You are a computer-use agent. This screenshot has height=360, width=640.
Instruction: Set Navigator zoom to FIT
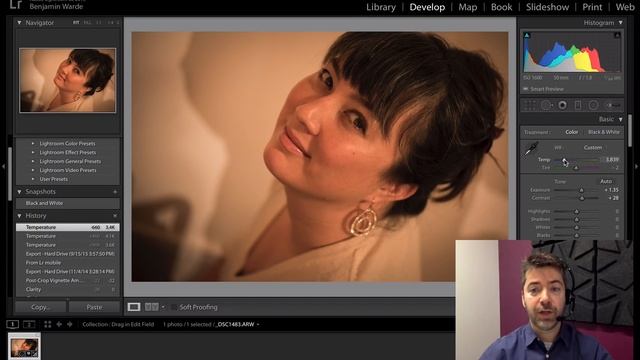[x=76, y=23]
